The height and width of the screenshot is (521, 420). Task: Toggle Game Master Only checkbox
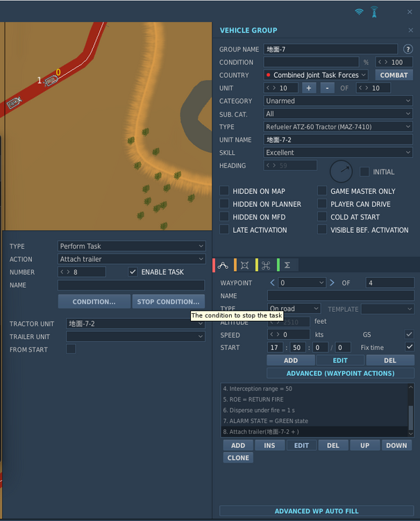[x=322, y=191]
